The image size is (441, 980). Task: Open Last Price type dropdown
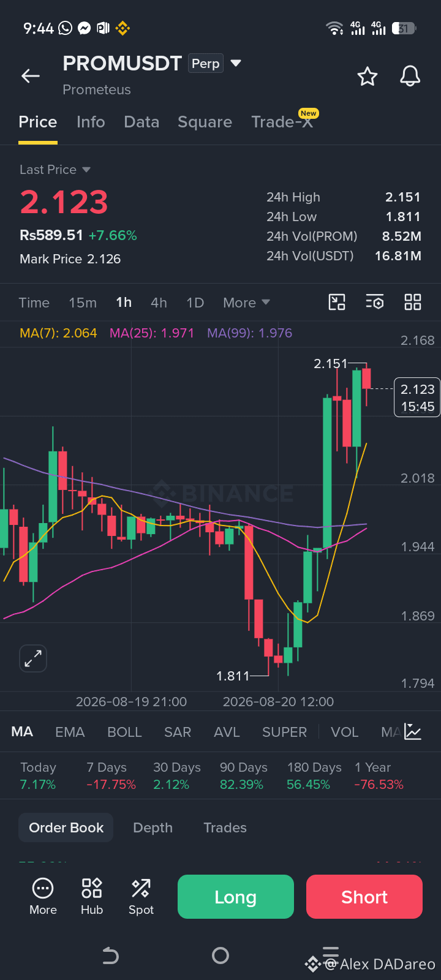[55, 170]
